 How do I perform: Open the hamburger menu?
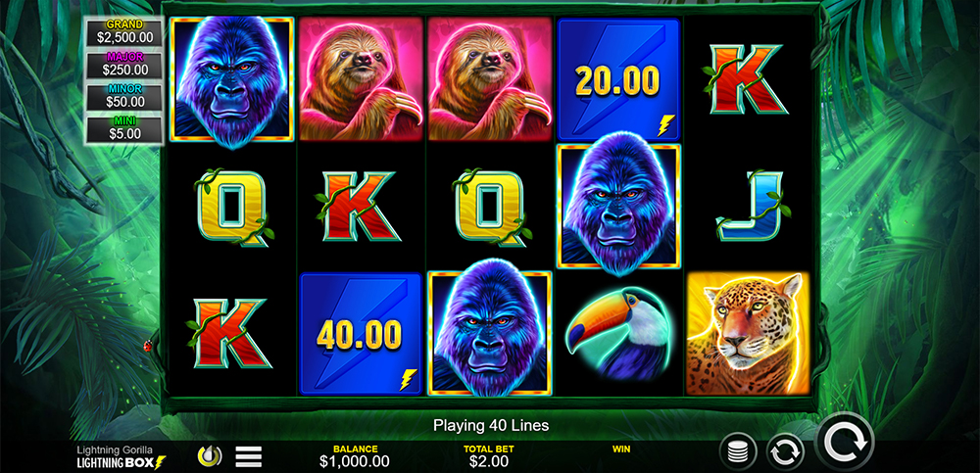248,456
